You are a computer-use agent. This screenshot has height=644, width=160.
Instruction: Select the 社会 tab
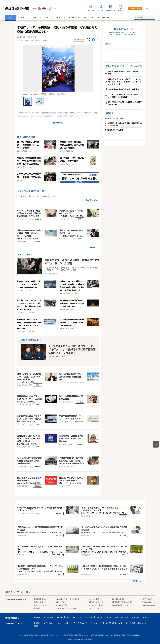click(x=35, y=18)
